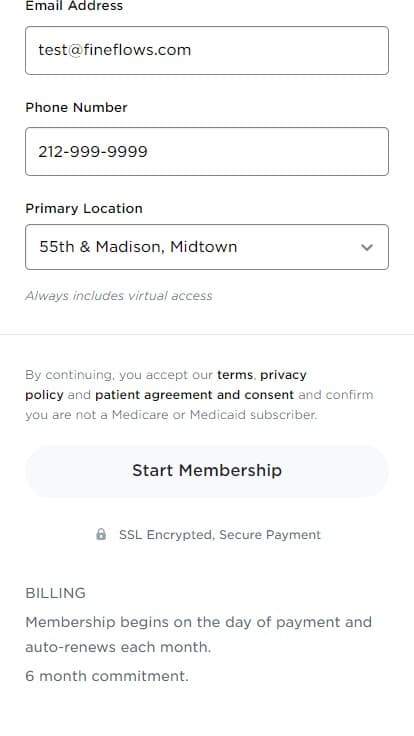The height and width of the screenshot is (736, 414).
Task: Open the terms link
Action: click(x=235, y=375)
